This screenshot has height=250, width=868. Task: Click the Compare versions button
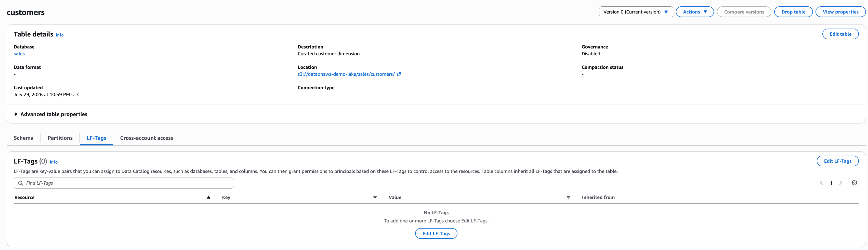[x=744, y=12]
